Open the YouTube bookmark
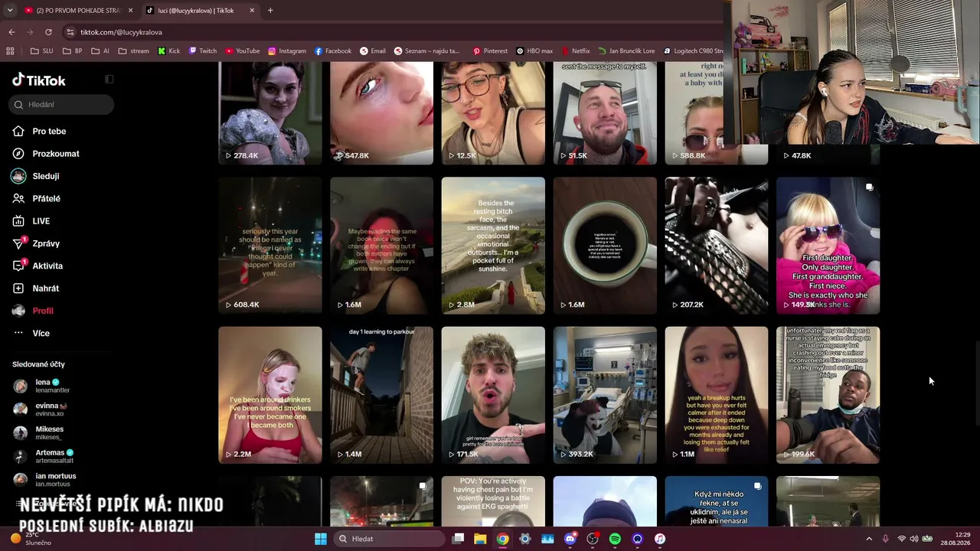980x551 pixels. [242, 51]
